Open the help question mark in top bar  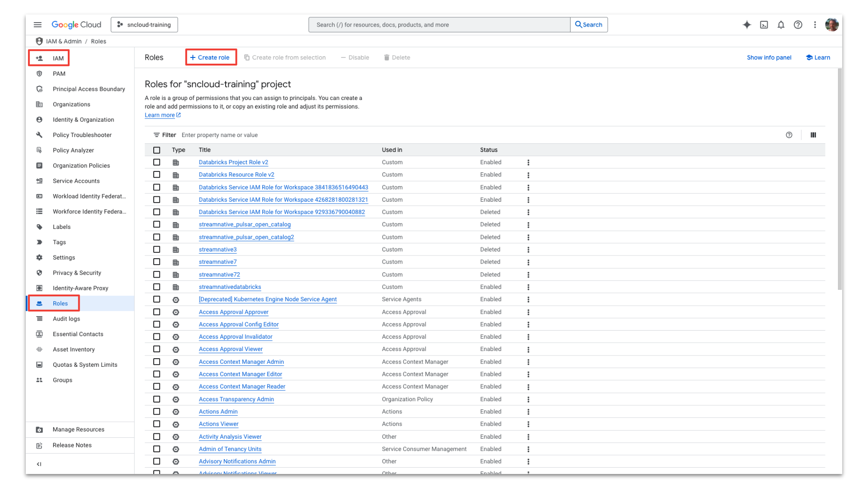798,25
